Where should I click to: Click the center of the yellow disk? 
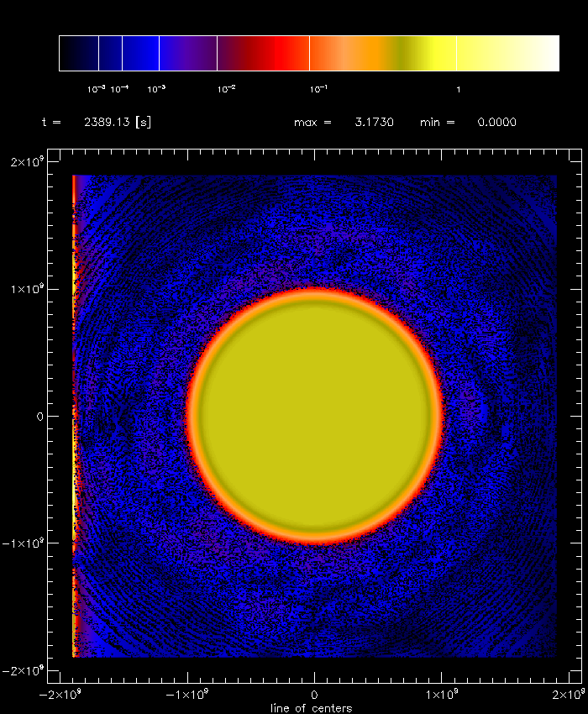pyautogui.click(x=314, y=417)
